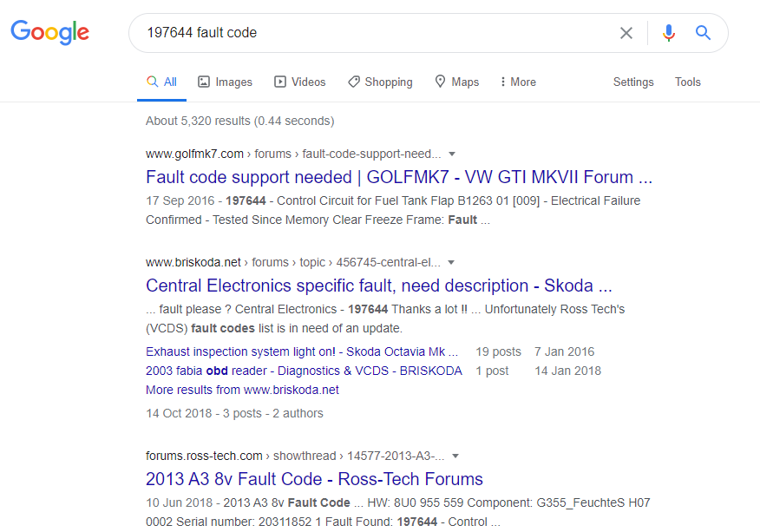Switch to the Videos tab
760x532 pixels.
[299, 82]
